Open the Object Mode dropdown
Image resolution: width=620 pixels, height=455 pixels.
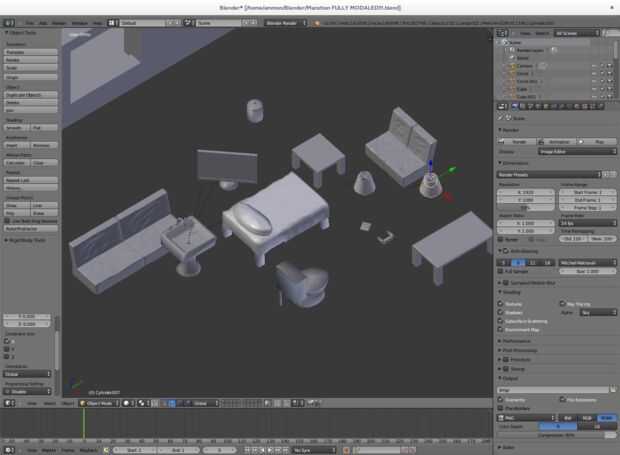coord(99,403)
